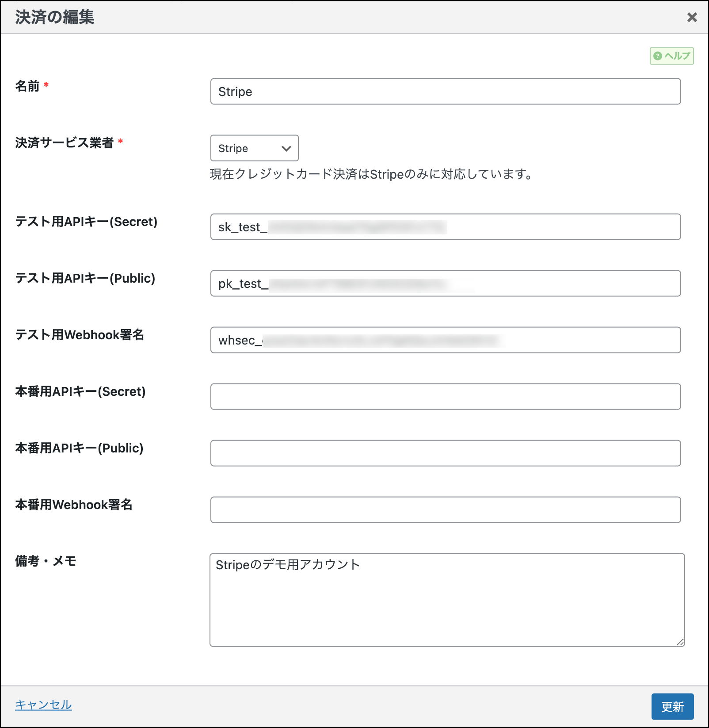The image size is (709, 728).
Task: Focus the empty 本番用APIキー(Public) field
Action: [x=445, y=453]
